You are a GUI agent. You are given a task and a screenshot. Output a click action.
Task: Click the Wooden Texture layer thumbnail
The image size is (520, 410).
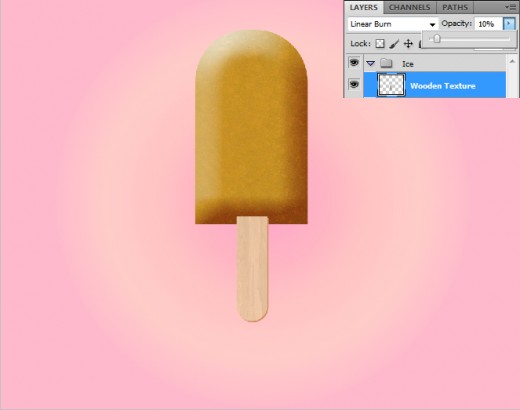391,85
